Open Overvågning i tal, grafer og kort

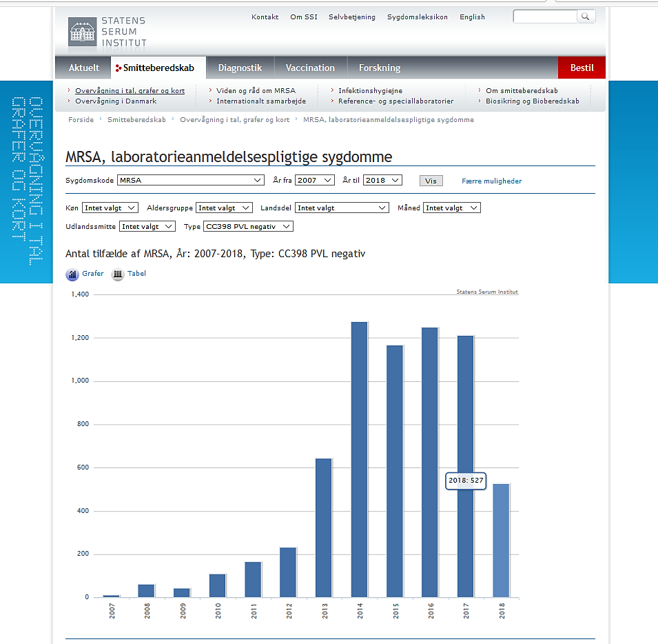click(130, 91)
